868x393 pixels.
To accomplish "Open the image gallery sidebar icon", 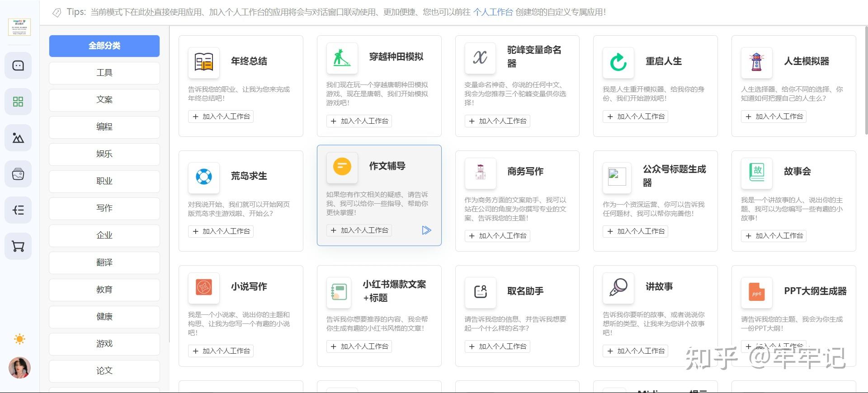I will tap(18, 138).
